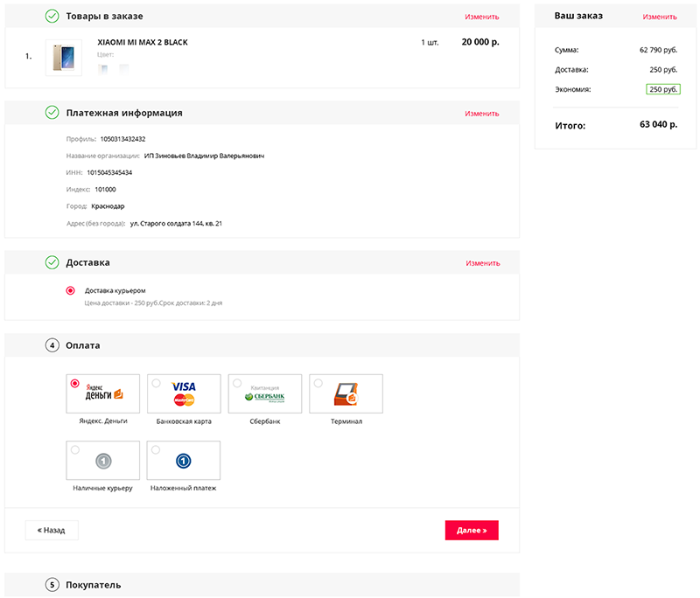The width and height of the screenshot is (700, 598).
Task: Collapse the Оплата step 4 header
Action: (262, 345)
